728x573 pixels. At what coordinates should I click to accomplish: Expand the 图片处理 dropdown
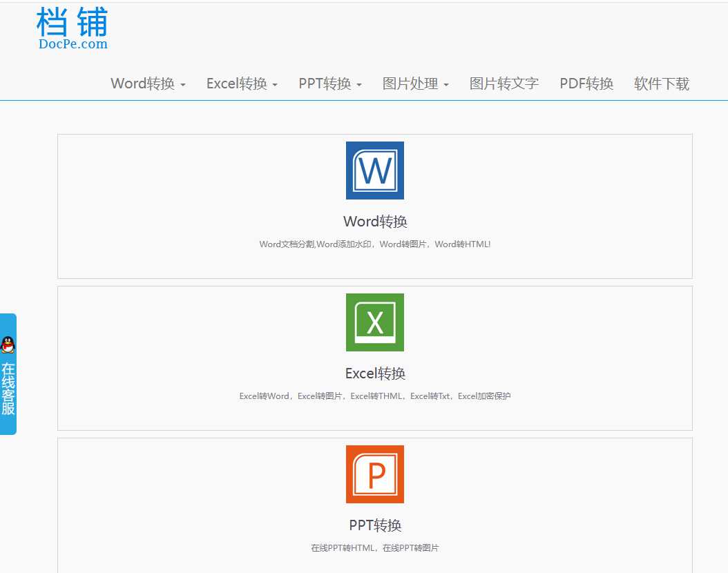tap(415, 83)
